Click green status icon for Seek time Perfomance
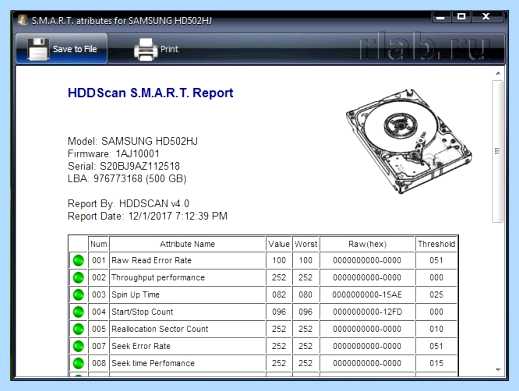519x391 pixels. coord(78,363)
